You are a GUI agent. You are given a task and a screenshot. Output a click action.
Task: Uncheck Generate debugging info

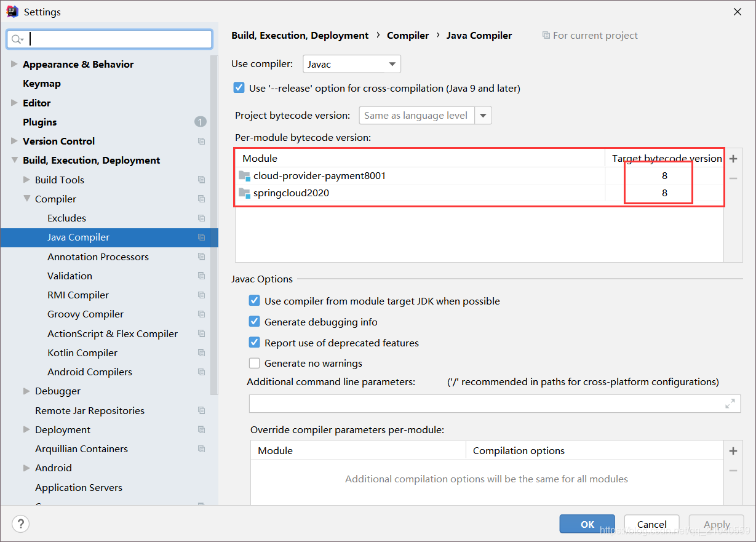point(254,322)
